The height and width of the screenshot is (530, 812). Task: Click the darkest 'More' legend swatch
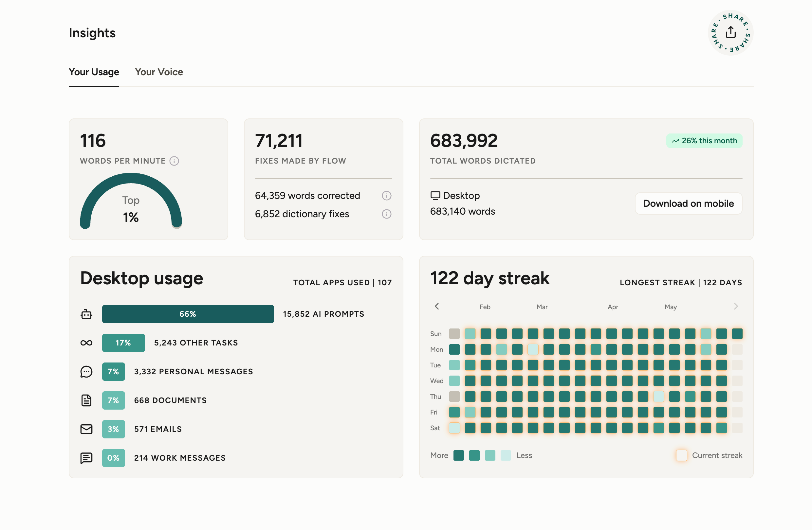click(x=458, y=455)
